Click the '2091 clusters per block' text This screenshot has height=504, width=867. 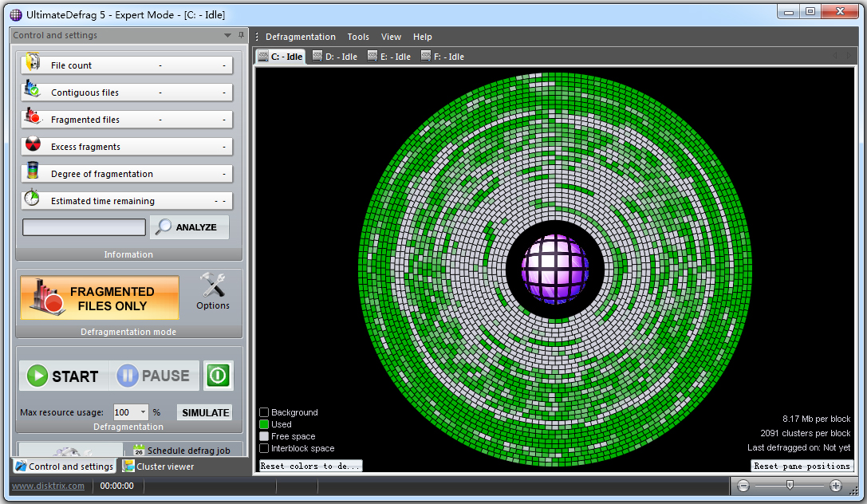coord(805,433)
